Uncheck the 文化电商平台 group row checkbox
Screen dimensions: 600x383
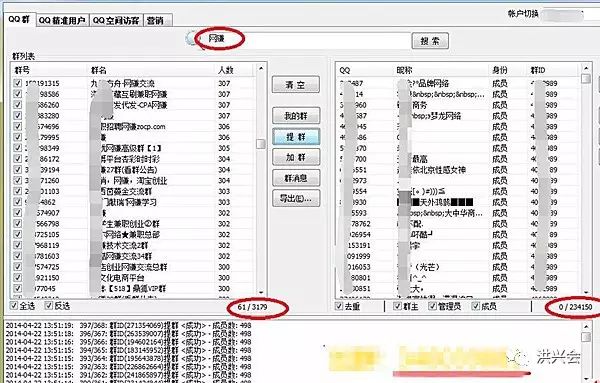tap(18, 277)
